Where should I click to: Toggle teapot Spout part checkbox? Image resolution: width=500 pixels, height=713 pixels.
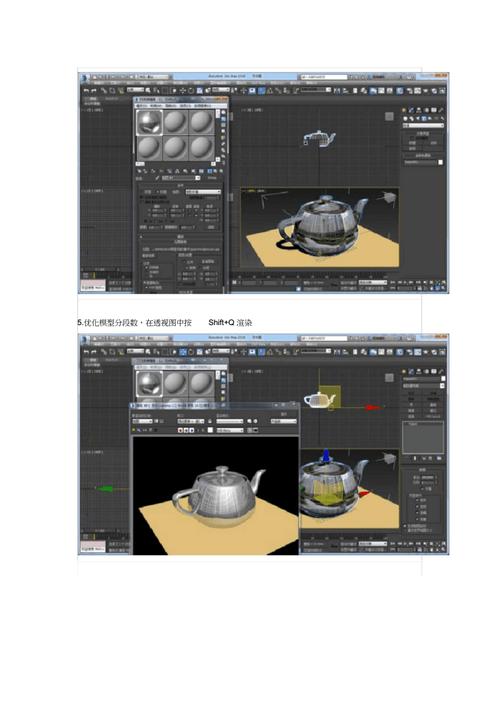point(418,512)
